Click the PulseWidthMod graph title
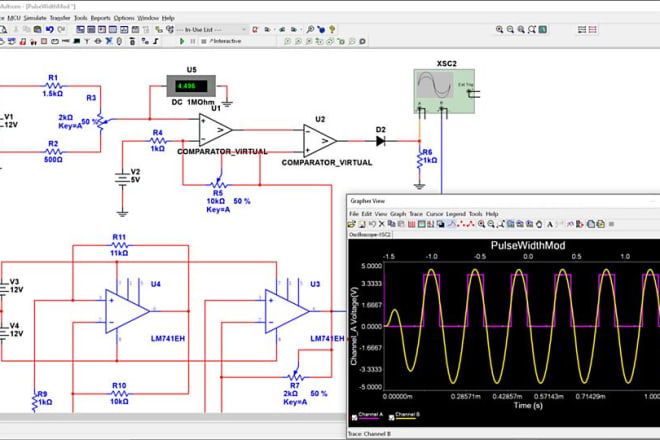 528,245
